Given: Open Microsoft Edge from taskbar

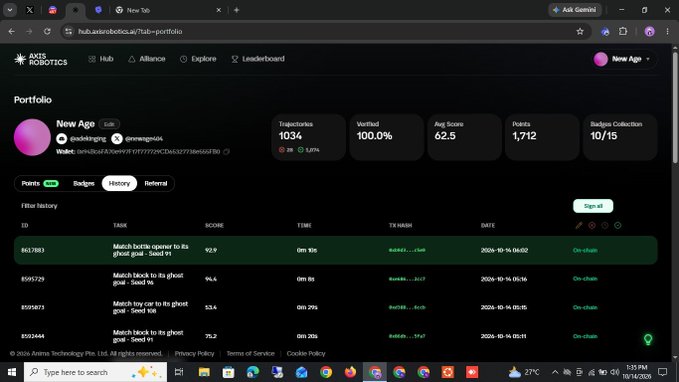Looking at the screenshot, I should click(x=253, y=372).
